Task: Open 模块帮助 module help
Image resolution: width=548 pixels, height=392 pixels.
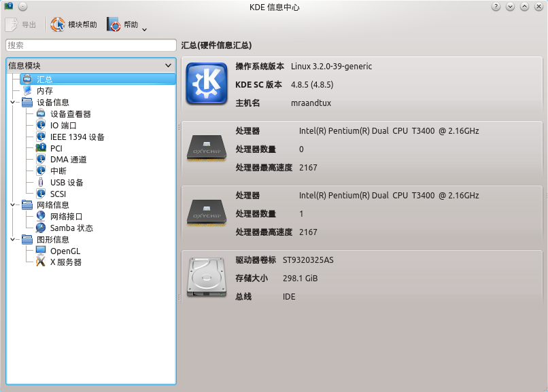Action: click(73, 24)
